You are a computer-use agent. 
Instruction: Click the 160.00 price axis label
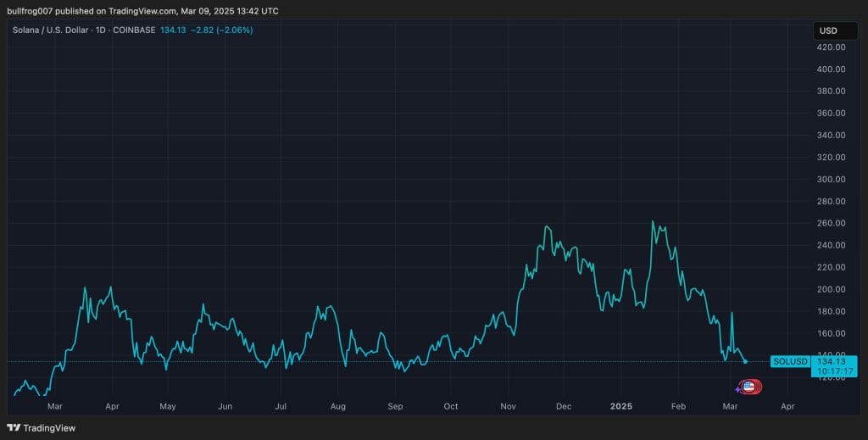831,333
